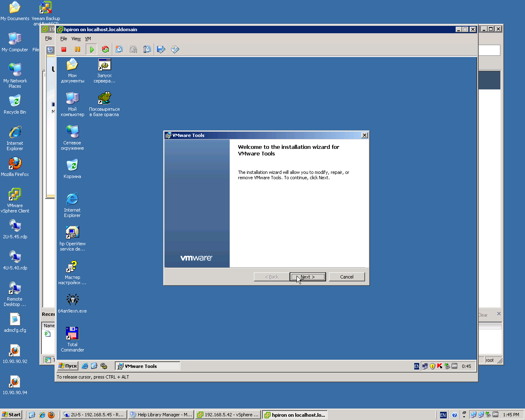This screenshot has width=525, height=420.
Task: Power on the VM with the green play icon
Action: click(x=91, y=49)
